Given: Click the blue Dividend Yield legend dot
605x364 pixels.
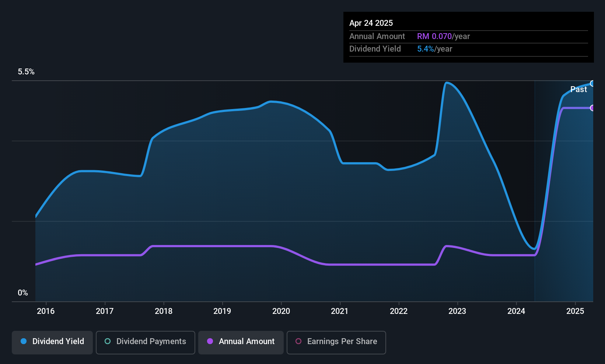Looking at the screenshot, I should point(24,342).
